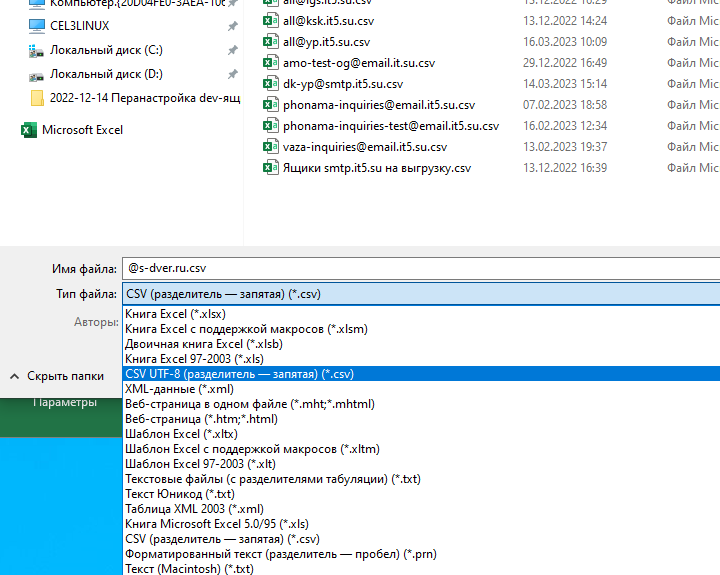720x575 pixels.
Task: Choose Книга Excel 97-2003 (*.xls)
Action: 422,359
